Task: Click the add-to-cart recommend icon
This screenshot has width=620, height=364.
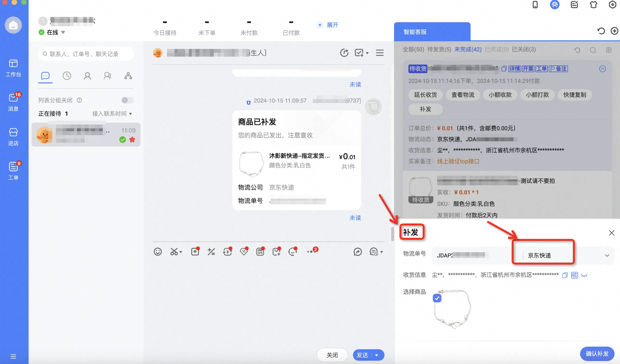Action: pyautogui.click(x=277, y=252)
